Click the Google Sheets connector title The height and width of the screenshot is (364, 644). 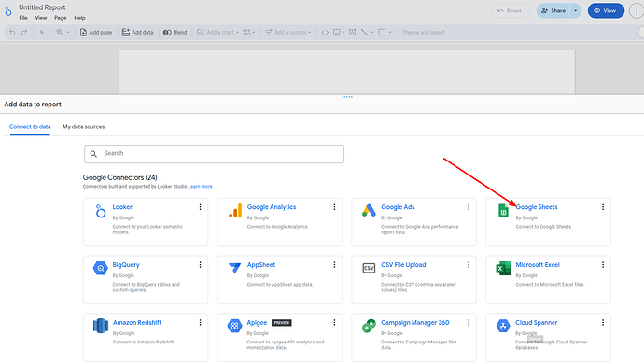[x=537, y=207]
